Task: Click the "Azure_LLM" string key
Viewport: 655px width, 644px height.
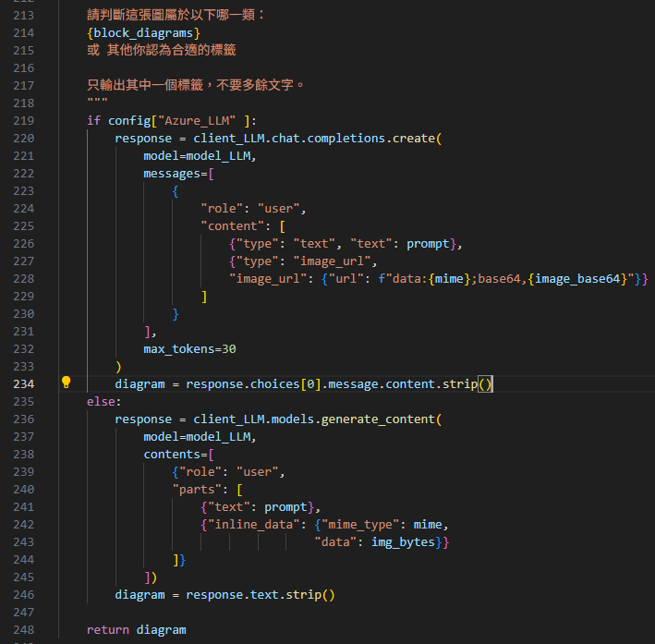Action: point(197,121)
